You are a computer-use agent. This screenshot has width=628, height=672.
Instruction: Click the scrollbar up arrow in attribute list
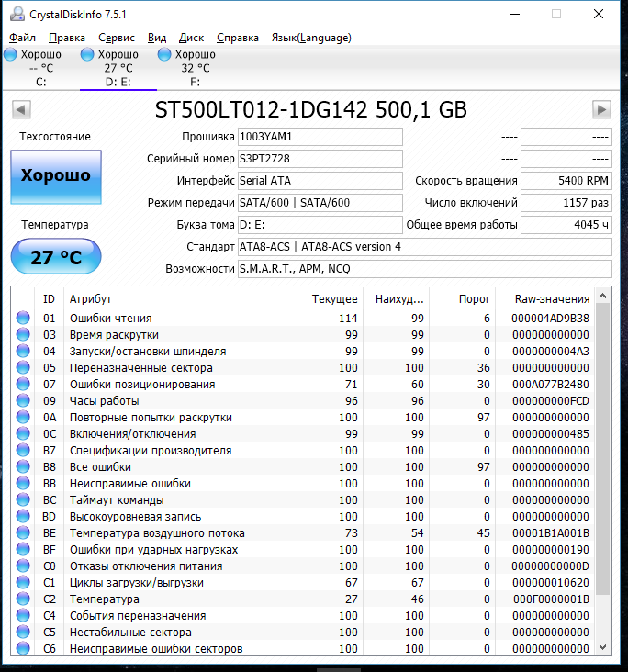coord(602,297)
